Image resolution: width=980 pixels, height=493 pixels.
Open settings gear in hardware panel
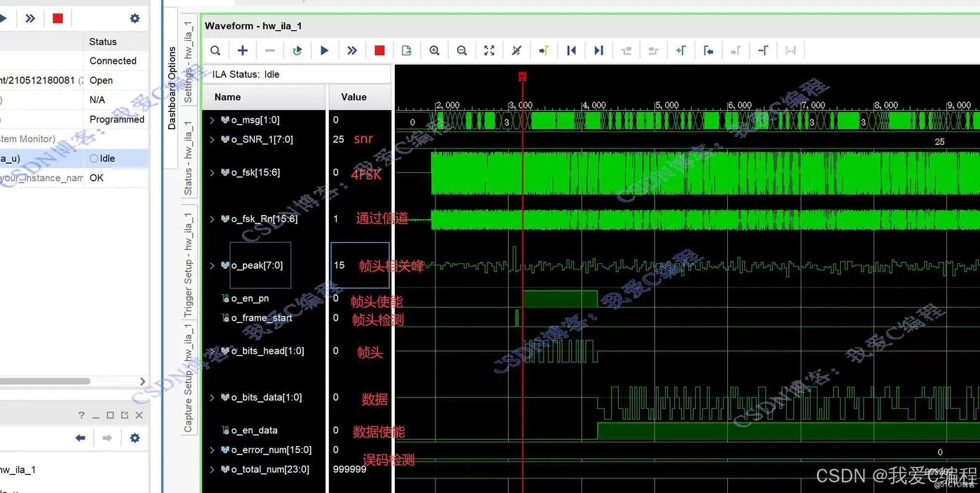pos(134,18)
